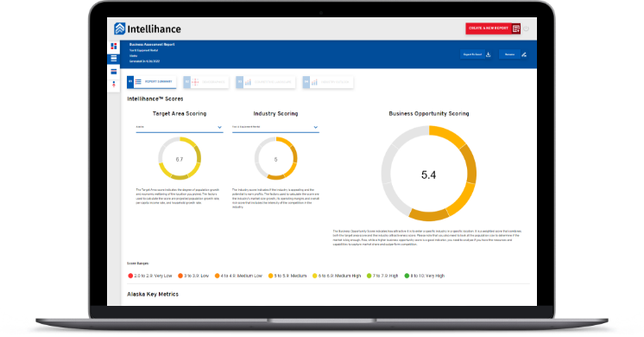Switch to the Demographics tab
This screenshot has height=337, width=644.
pyautogui.click(x=205, y=82)
